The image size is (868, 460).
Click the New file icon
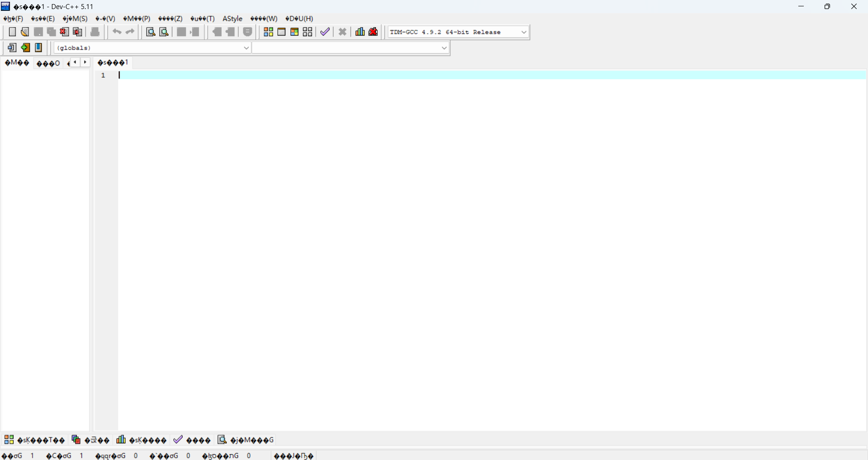12,32
